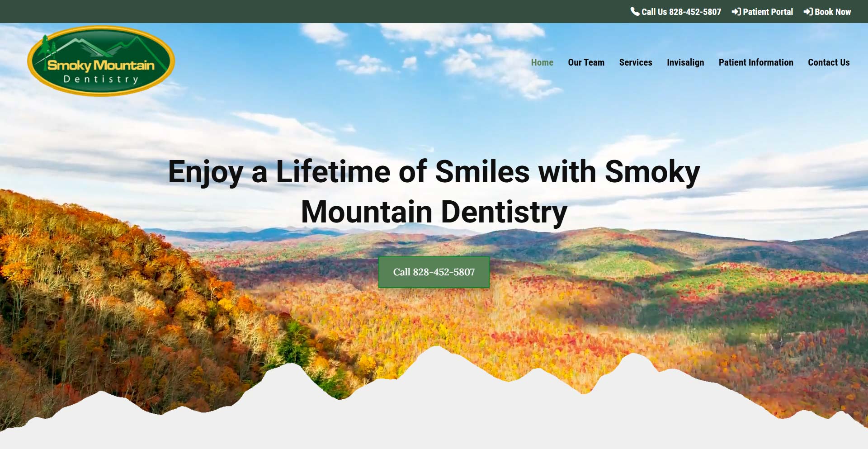Expand the Services navigation menu
This screenshot has height=449, width=868.
click(635, 62)
